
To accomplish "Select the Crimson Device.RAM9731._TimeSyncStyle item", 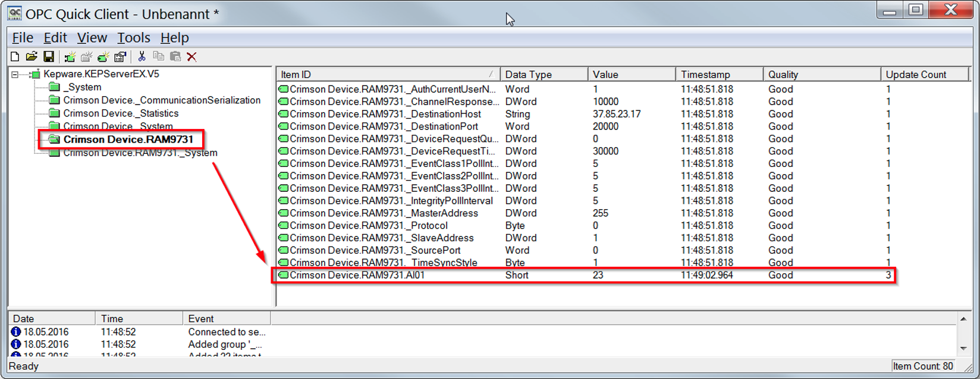I will [x=384, y=263].
